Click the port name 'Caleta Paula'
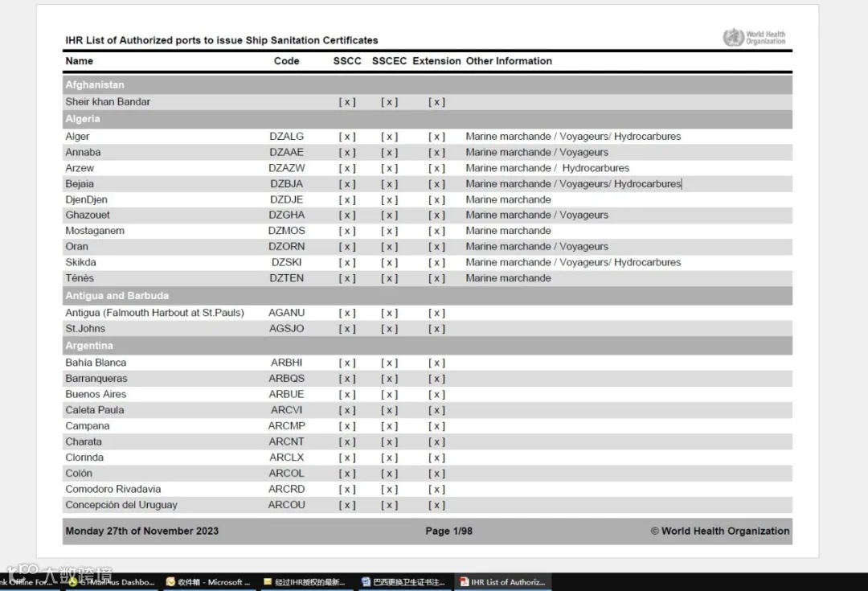This screenshot has height=591, width=868. point(95,410)
